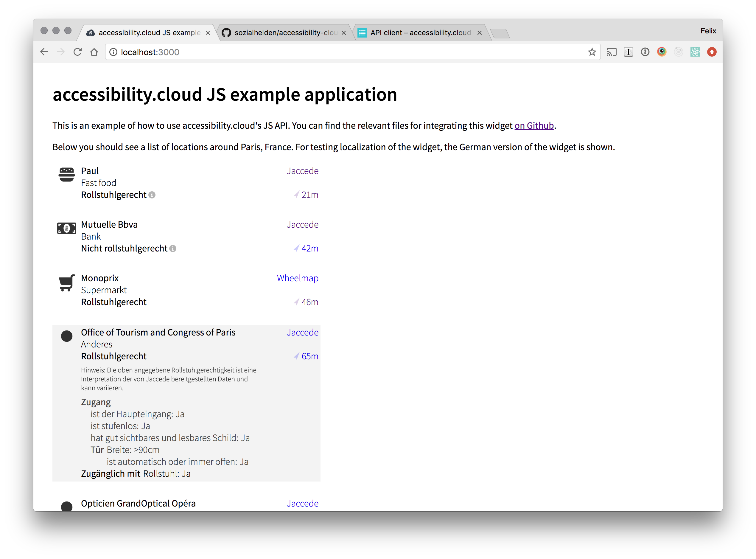Open the React devtools extension icon
756x559 pixels.
pyautogui.click(x=695, y=52)
